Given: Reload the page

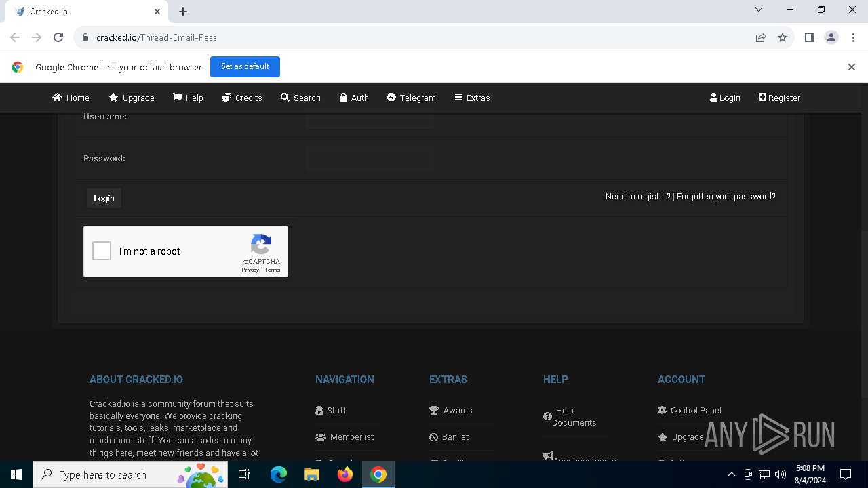Looking at the screenshot, I should 58,37.
